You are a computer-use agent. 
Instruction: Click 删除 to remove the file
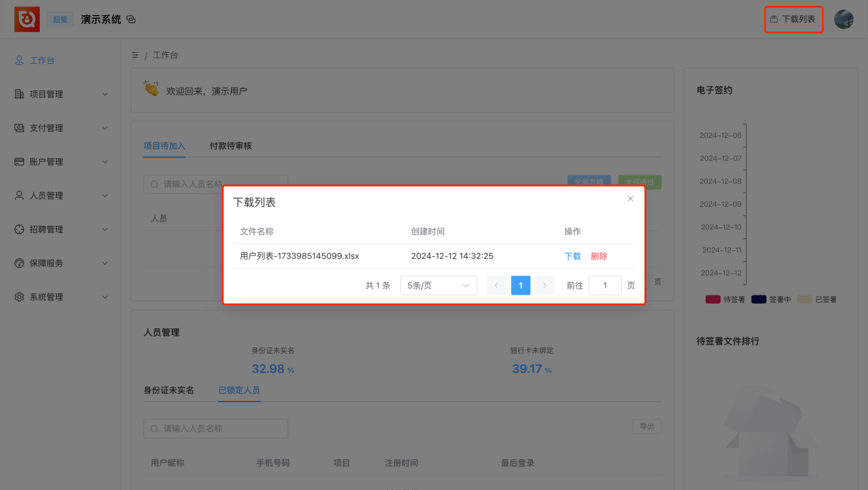pyautogui.click(x=599, y=256)
